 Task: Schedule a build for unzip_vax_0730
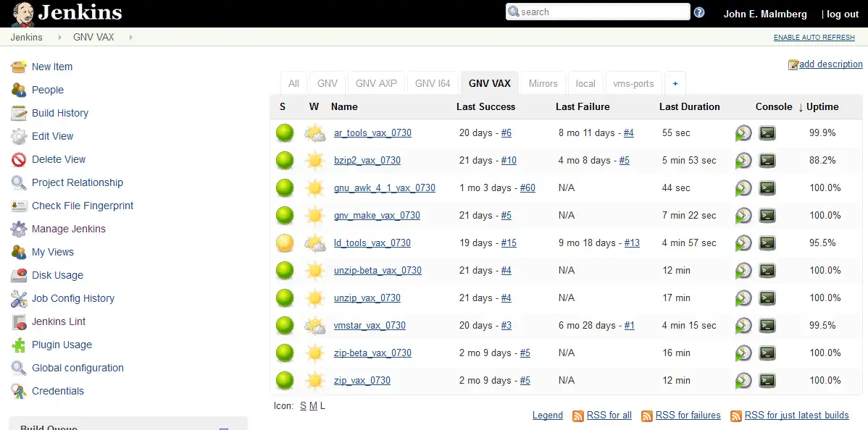(743, 298)
